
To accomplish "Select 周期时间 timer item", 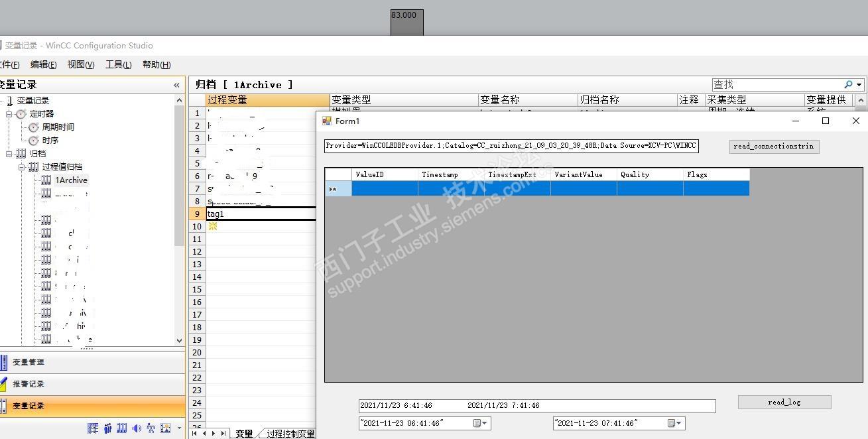I will pyautogui.click(x=58, y=127).
